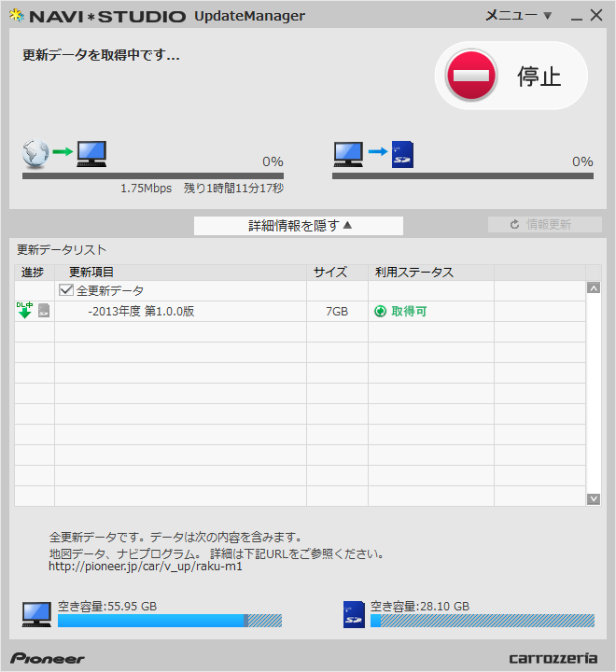Click the computer icon in the PC-to-SD transfer

tap(348, 154)
